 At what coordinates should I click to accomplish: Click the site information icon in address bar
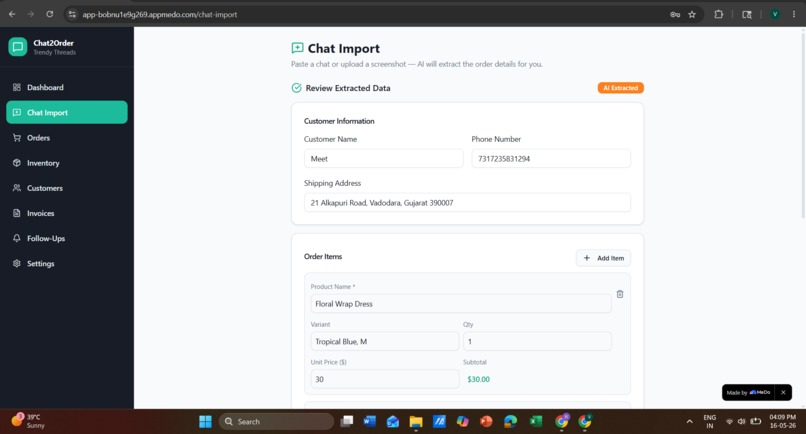[72, 14]
